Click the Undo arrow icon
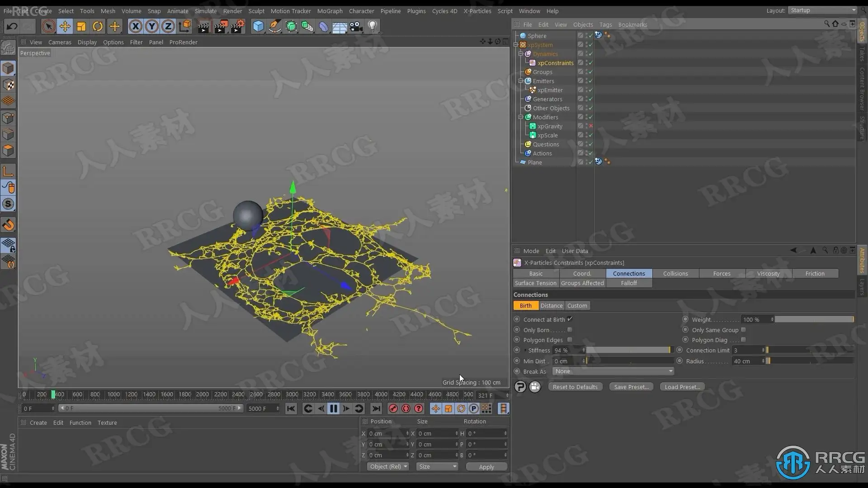 pyautogui.click(x=12, y=27)
